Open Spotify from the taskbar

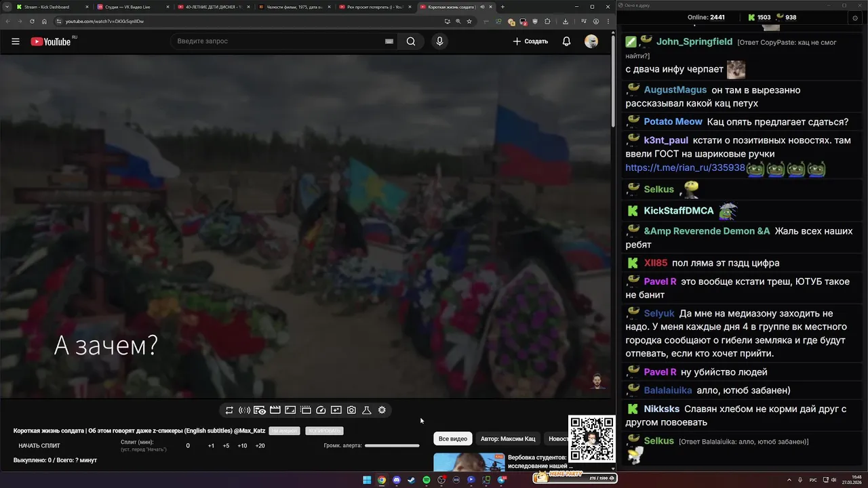coord(427,480)
